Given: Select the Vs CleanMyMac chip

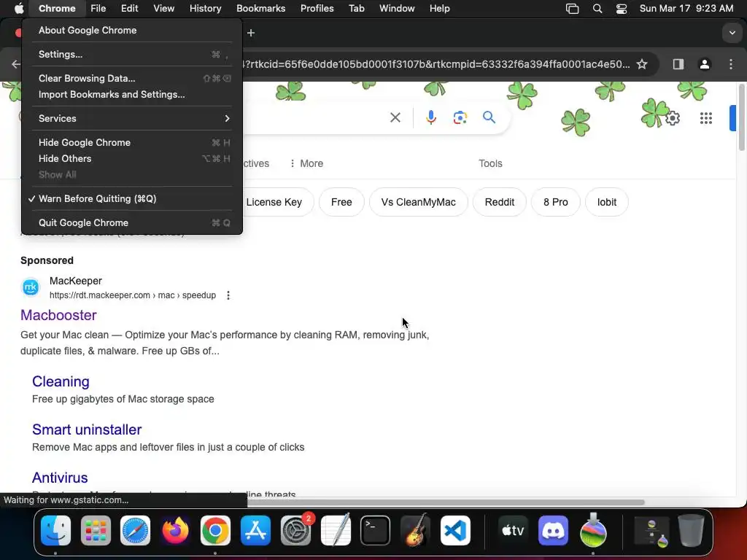Looking at the screenshot, I should coord(418,202).
